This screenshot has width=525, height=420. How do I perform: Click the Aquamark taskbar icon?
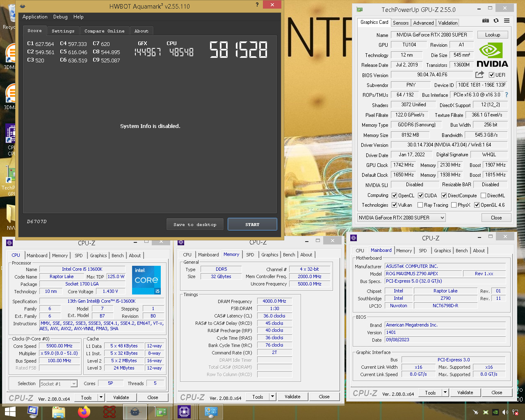(135, 412)
